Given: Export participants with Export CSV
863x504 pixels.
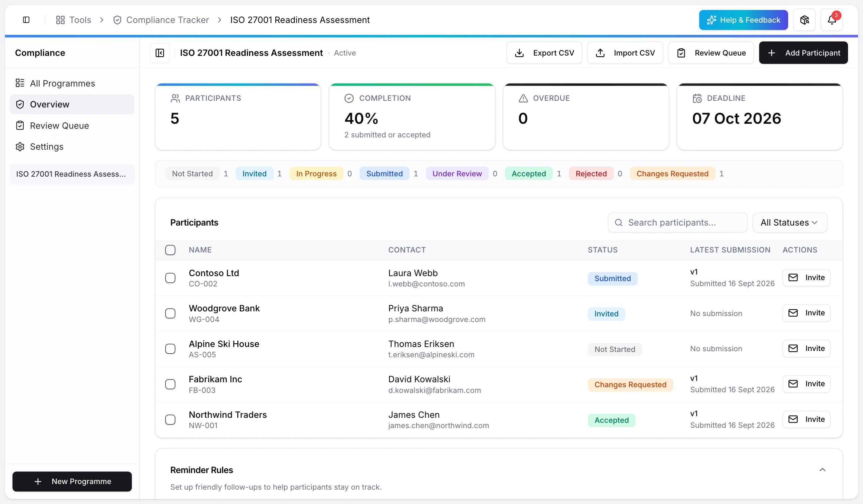Looking at the screenshot, I should click(544, 53).
